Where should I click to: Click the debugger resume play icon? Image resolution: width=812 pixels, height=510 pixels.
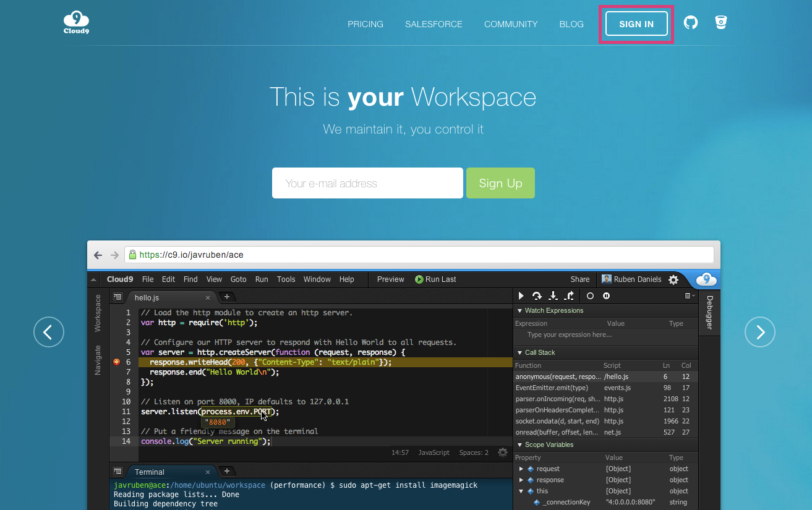[521, 296]
